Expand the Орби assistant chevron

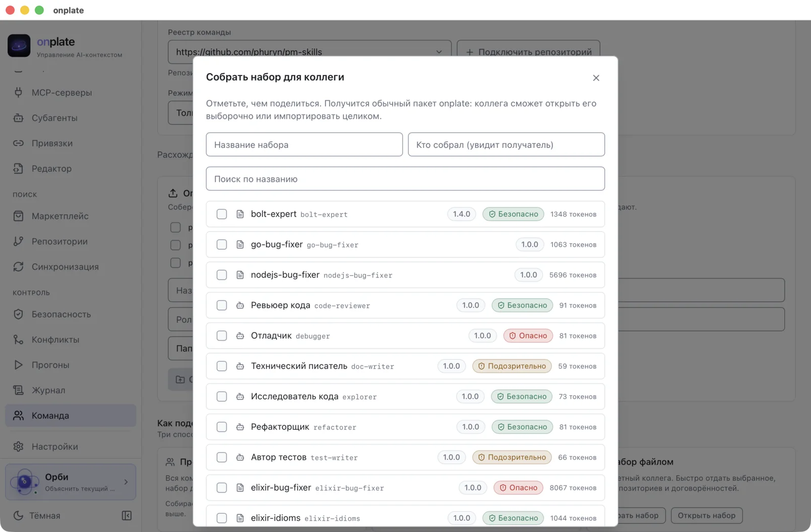click(126, 482)
